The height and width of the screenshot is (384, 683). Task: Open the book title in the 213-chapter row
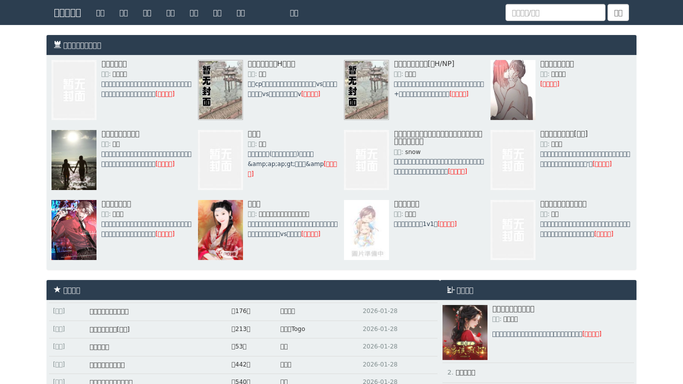(x=109, y=330)
